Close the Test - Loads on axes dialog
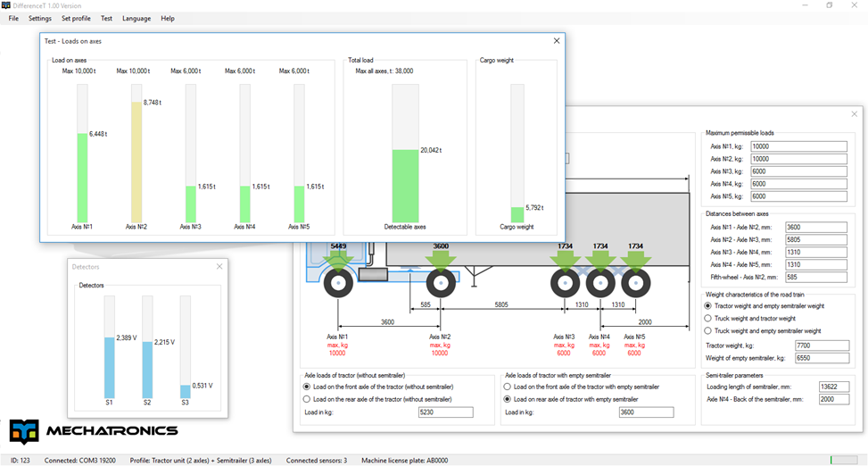The width and height of the screenshot is (868, 466). coord(557,40)
